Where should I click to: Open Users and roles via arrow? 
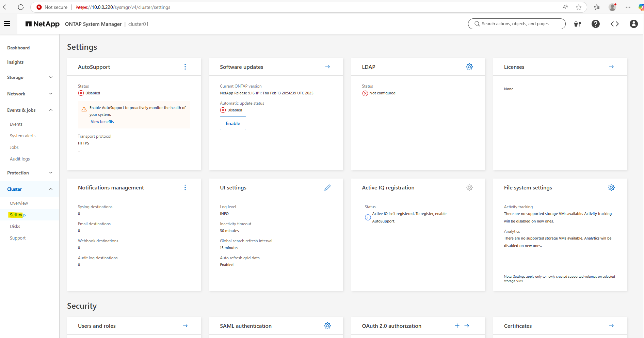(185, 326)
